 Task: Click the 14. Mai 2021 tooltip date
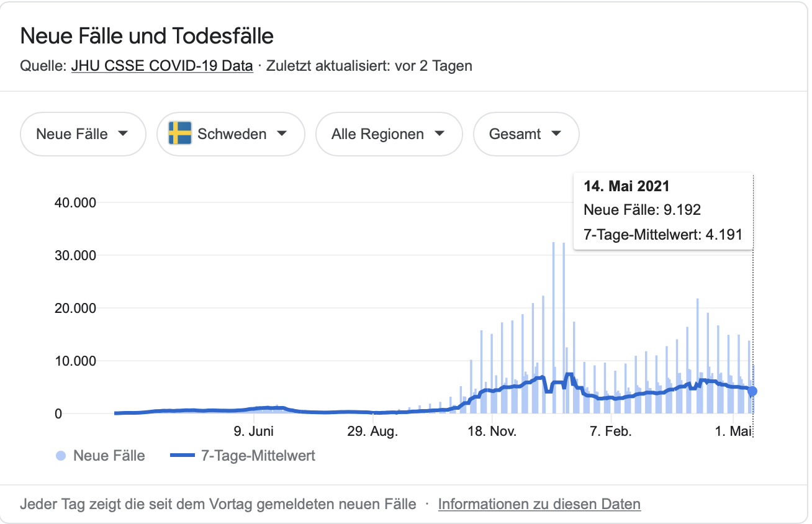pos(626,186)
